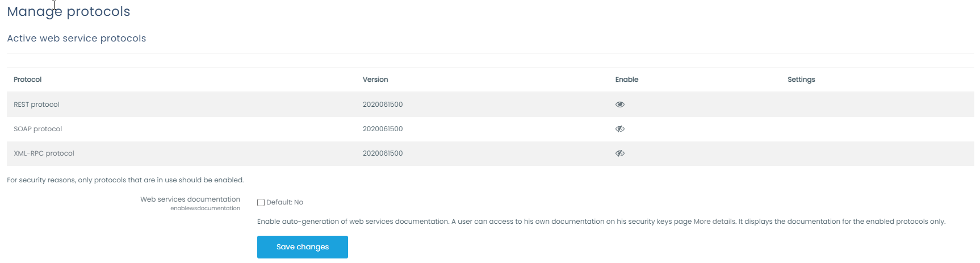Click the Web services documentation setting label

click(190, 199)
